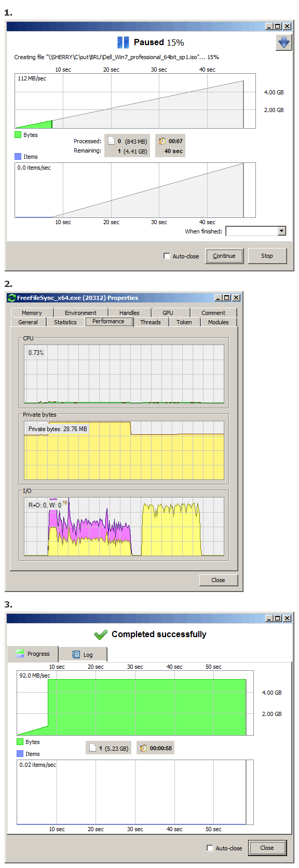This screenshot has height=868, width=299.
Task: Click the blue pause icon beside Paused 15%
Action: [123, 43]
